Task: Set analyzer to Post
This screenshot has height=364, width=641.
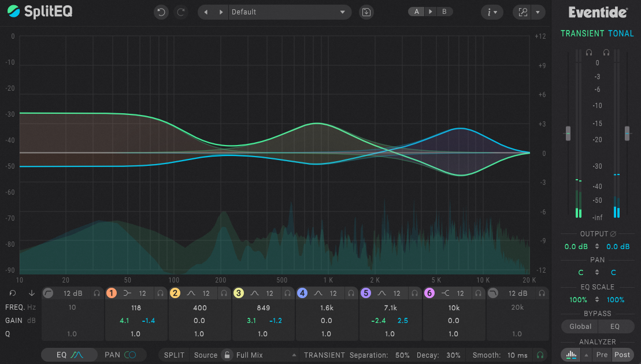Action: click(x=622, y=355)
